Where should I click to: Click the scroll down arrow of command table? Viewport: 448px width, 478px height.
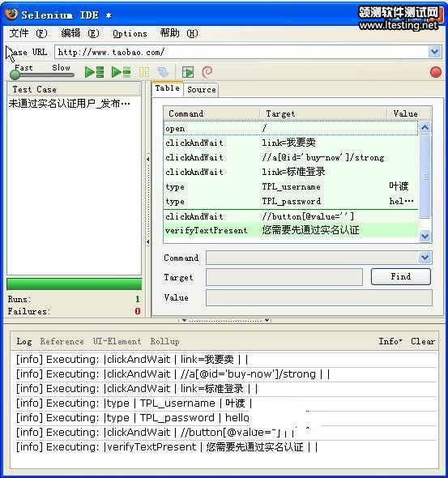425,236
